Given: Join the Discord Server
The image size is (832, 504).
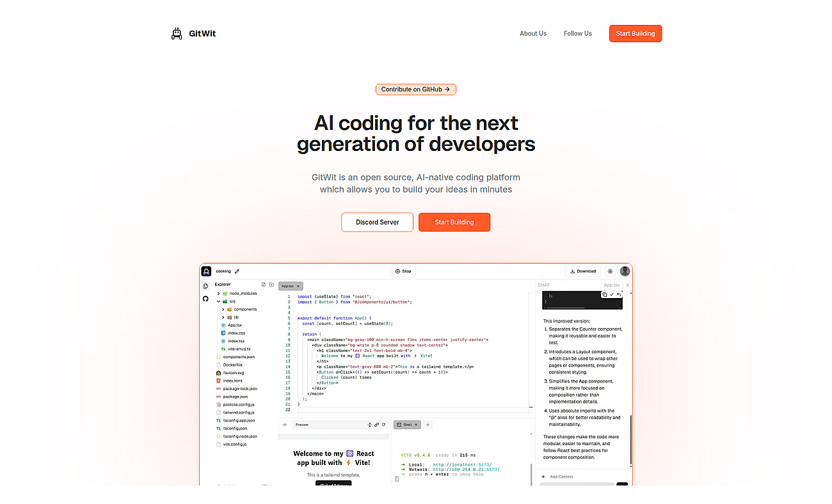Looking at the screenshot, I should [378, 222].
